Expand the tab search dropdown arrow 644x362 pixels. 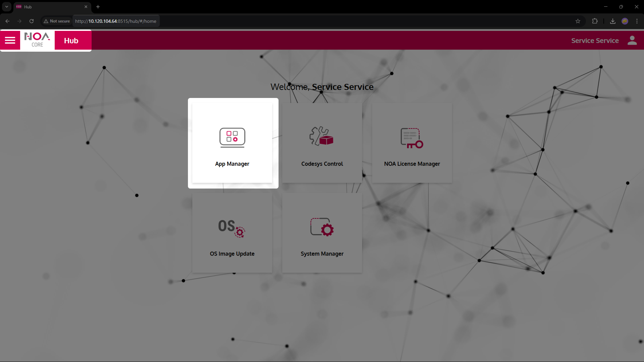[6, 7]
